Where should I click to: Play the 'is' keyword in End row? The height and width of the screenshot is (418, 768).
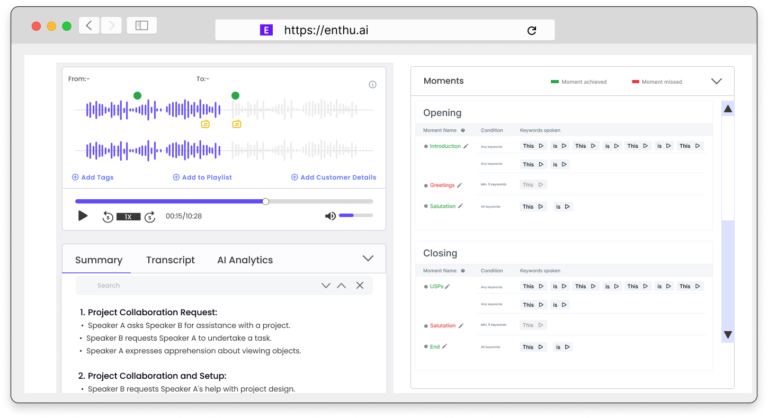(x=567, y=347)
